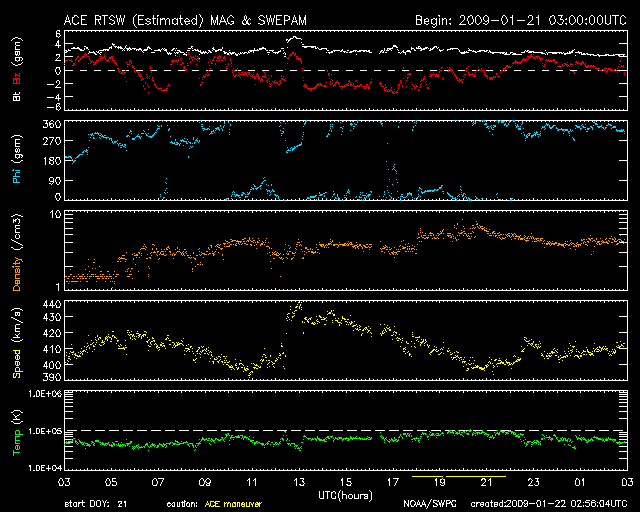This screenshot has width=640, height=512.
Task: Click the yellow ACE maneuver caution legend
Action: pyautogui.click(x=233, y=504)
